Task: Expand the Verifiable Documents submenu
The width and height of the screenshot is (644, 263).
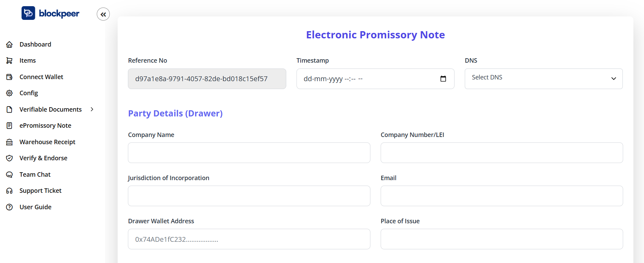Action: (92, 109)
